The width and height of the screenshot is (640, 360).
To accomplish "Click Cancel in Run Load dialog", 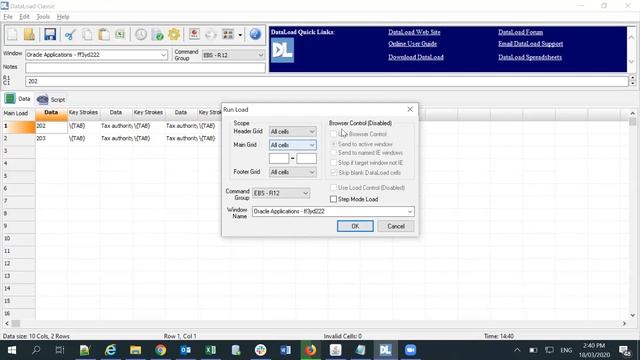I will click(x=396, y=226).
